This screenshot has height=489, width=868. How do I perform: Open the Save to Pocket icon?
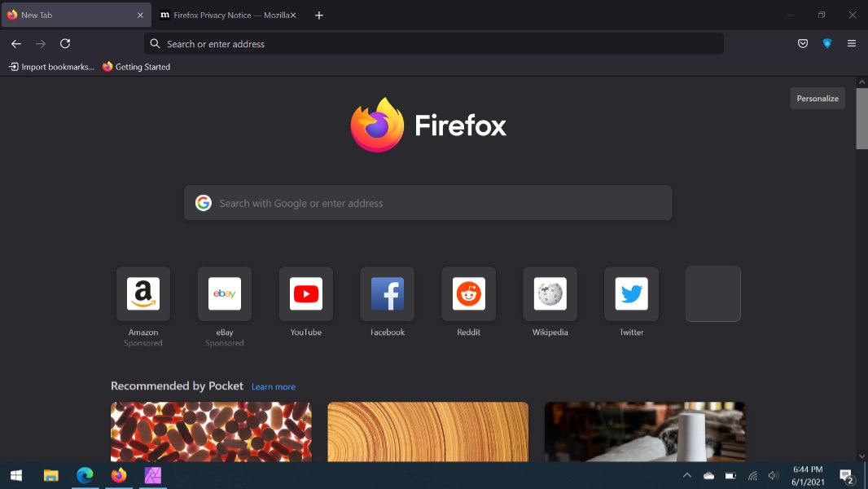803,43
